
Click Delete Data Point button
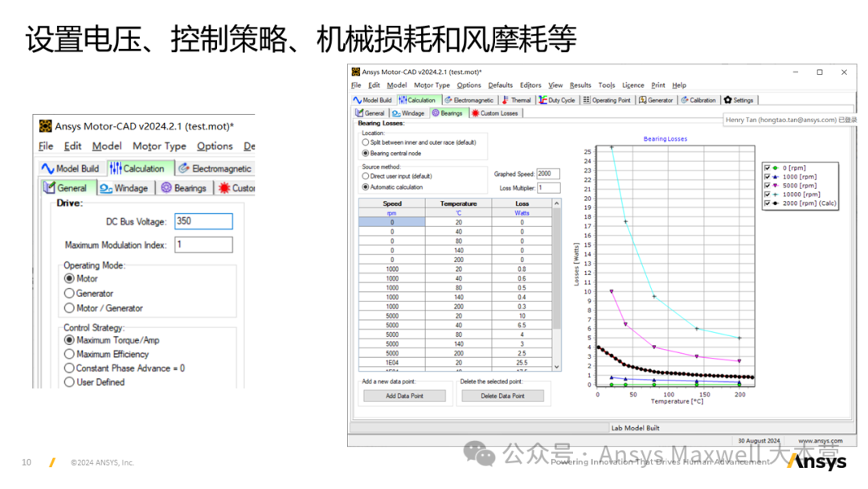pos(502,396)
